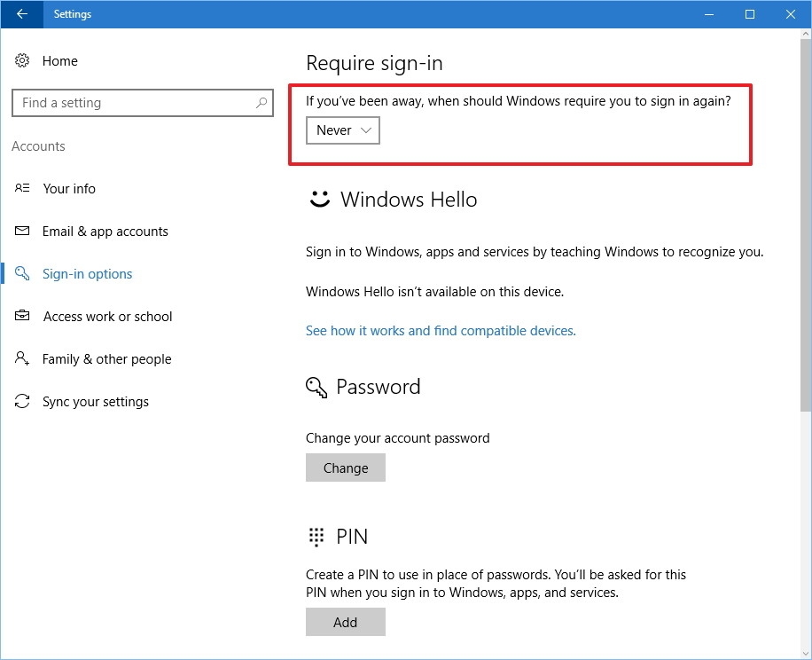Click the Password key icon

(x=316, y=388)
